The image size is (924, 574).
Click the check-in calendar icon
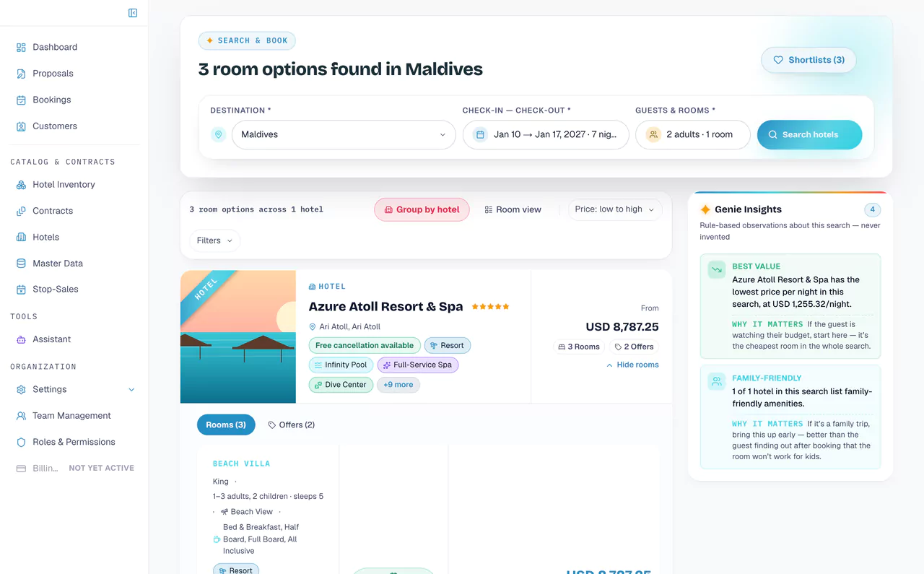tap(480, 134)
